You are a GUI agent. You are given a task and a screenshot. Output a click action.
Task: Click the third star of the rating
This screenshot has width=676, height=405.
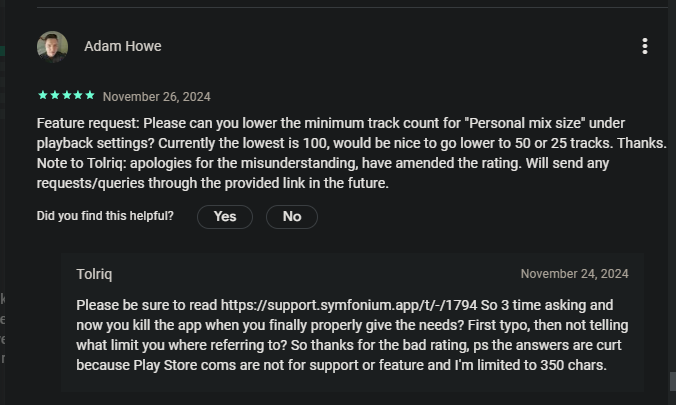click(66, 96)
